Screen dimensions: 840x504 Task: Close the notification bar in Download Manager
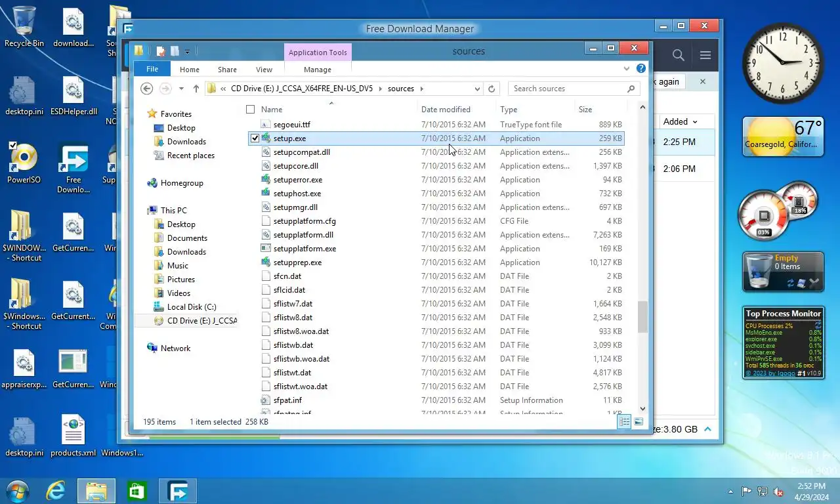tap(703, 81)
